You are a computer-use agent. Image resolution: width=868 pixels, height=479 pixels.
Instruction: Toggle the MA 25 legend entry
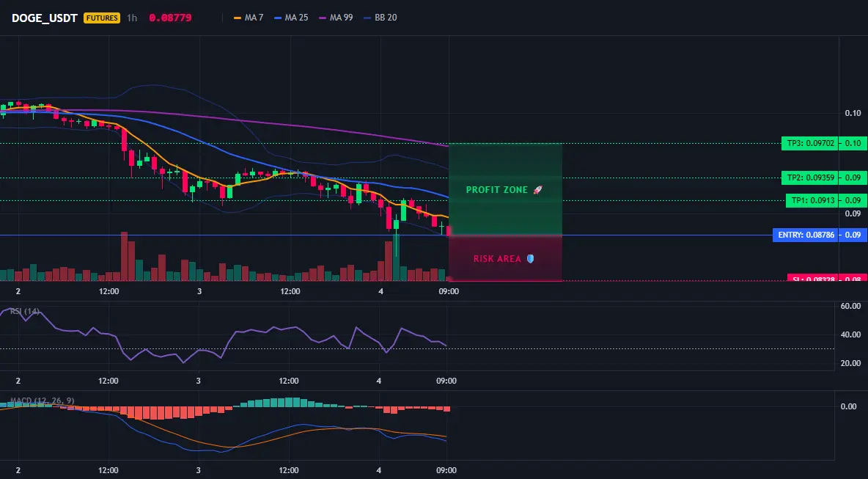(x=290, y=18)
